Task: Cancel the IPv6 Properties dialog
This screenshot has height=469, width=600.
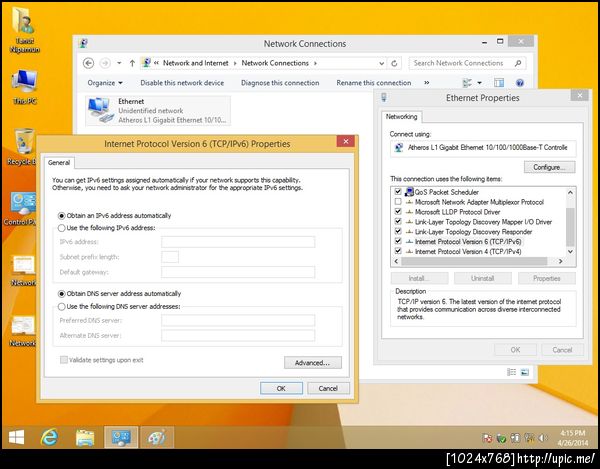Action: [x=328, y=388]
